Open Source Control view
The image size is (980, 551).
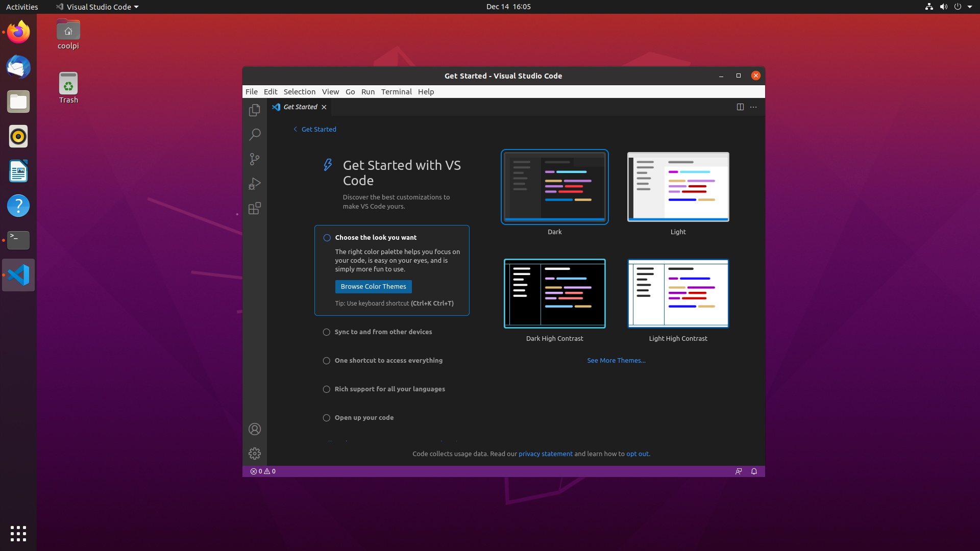(x=254, y=159)
